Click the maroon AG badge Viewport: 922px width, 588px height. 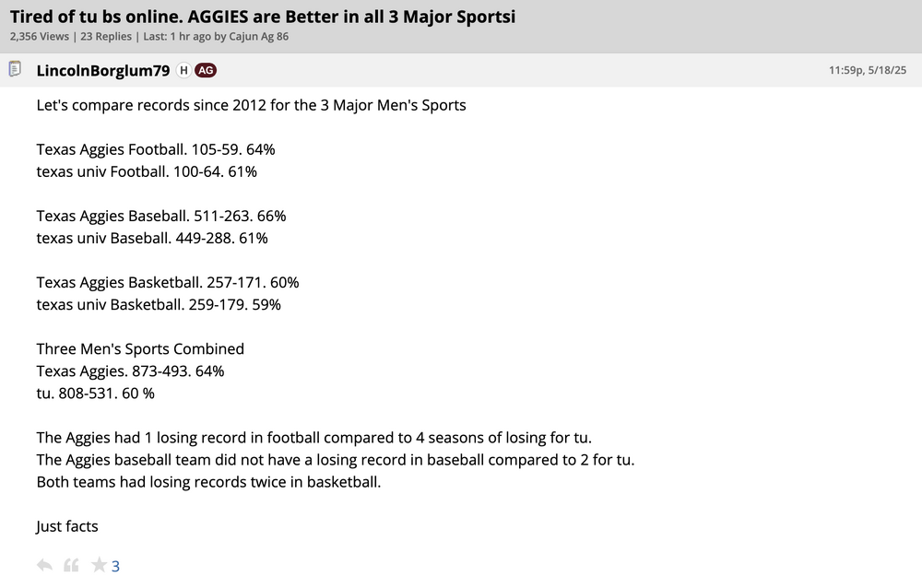pos(206,70)
